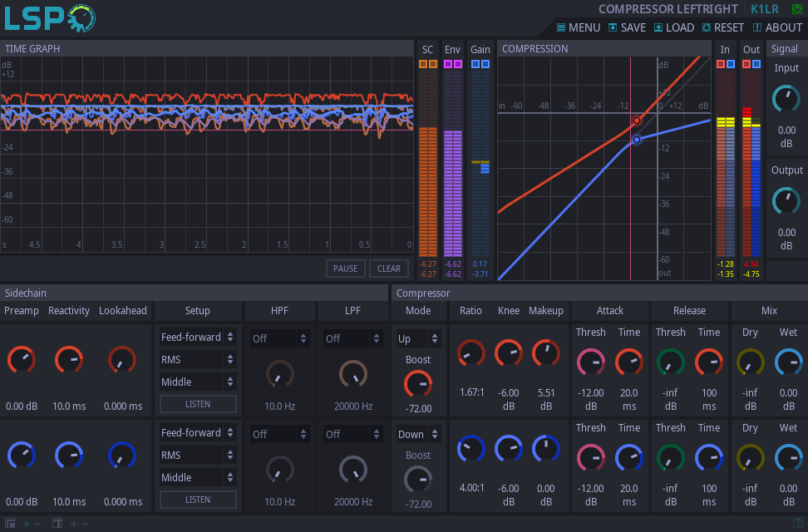Pause the time graph
The height and width of the screenshot is (532, 808).
pos(345,268)
